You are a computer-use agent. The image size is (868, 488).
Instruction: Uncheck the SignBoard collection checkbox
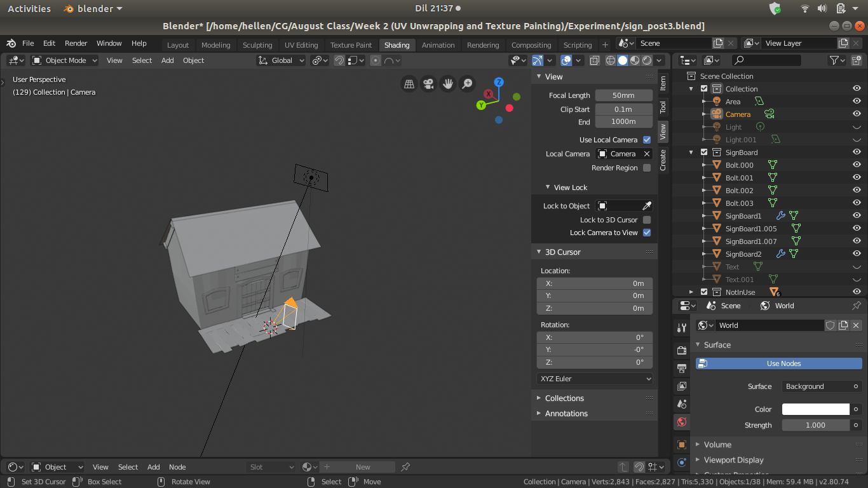(704, 152)
